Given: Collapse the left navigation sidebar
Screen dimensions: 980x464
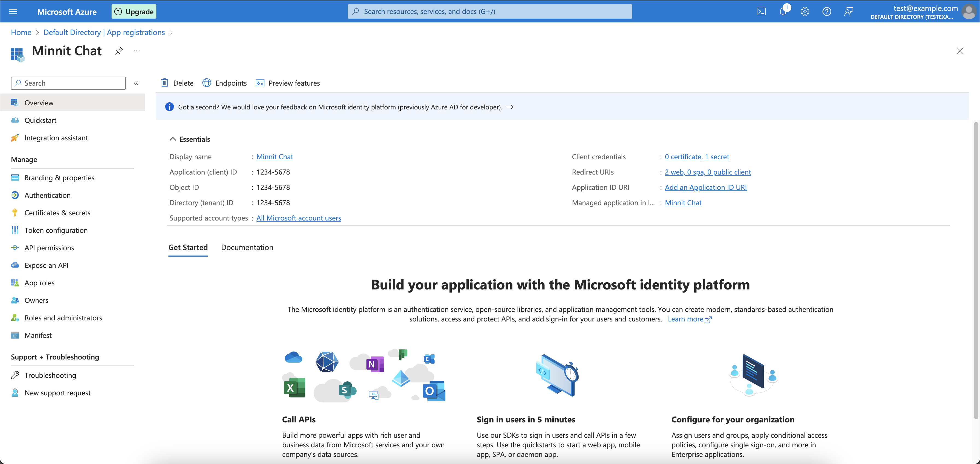Looking at the screenshot, I should [136, 83].
